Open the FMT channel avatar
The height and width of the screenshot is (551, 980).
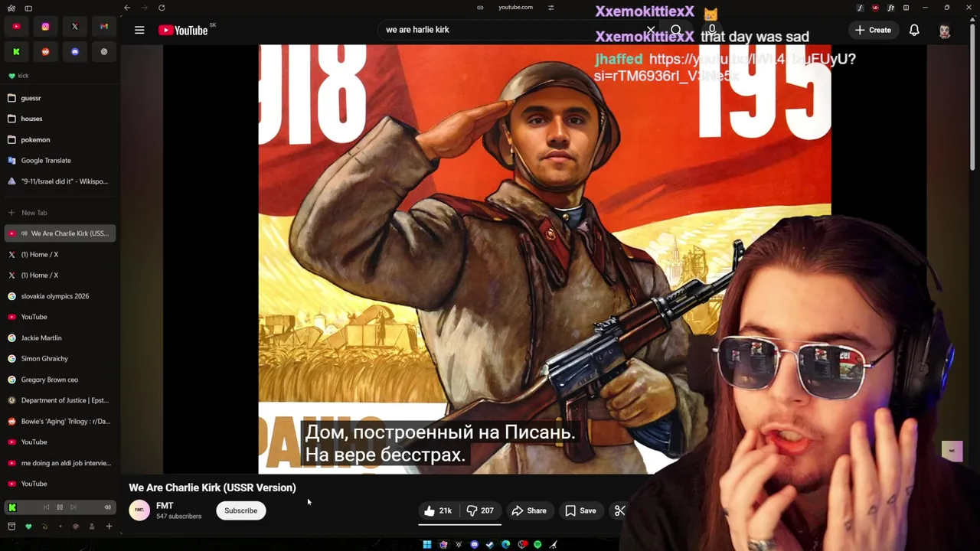(x=139, y=510)
